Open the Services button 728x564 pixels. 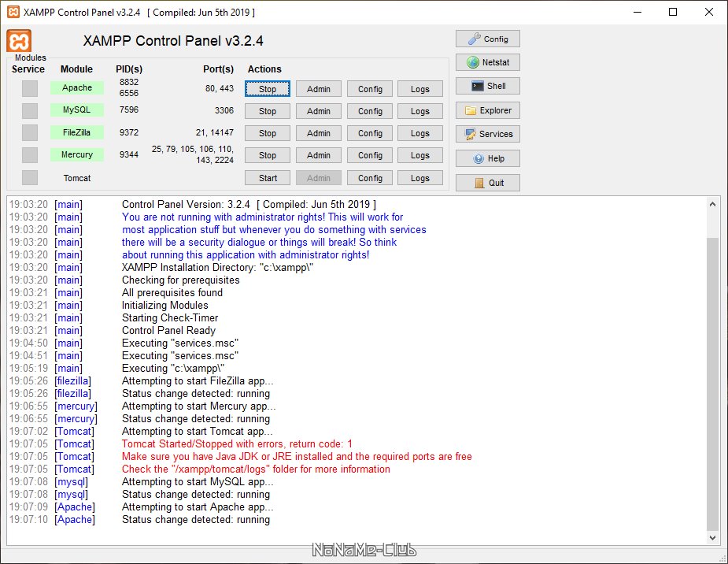(x=487, y=134)
